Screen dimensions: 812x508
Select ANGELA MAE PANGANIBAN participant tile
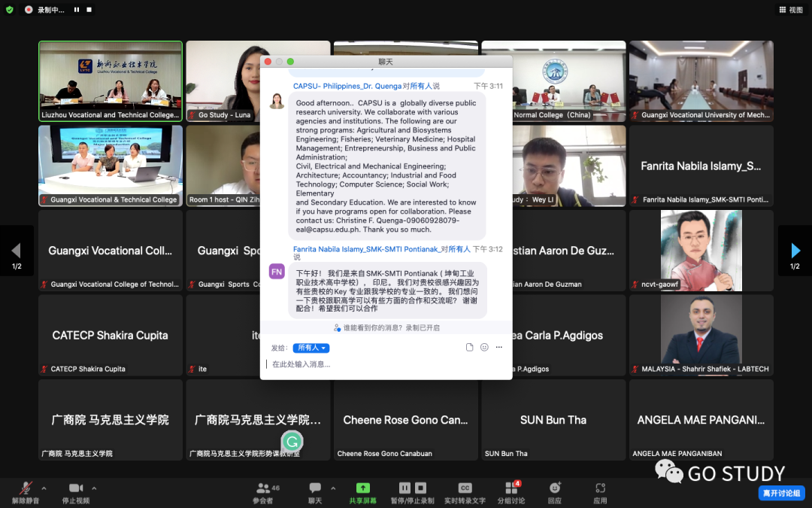pos(701,420)
